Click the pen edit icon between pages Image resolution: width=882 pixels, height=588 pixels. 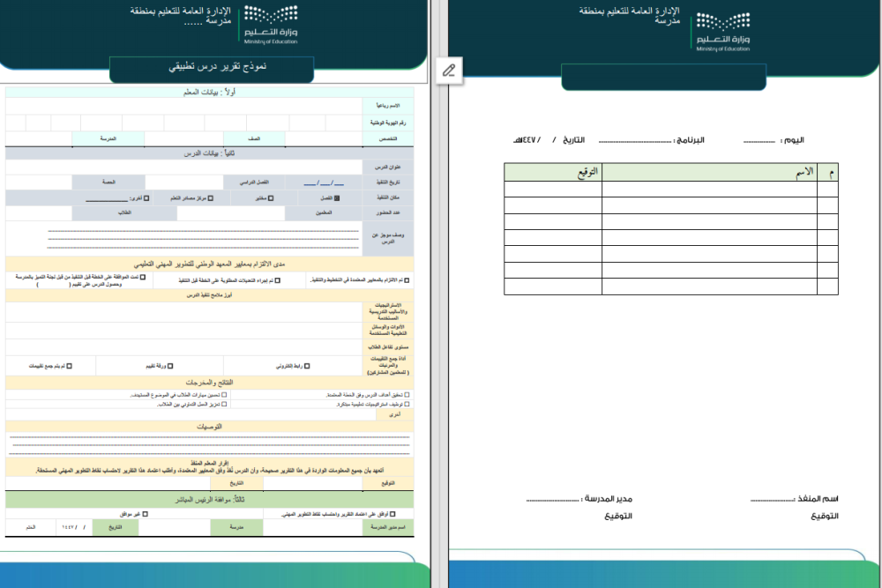[x=449, y=70]
